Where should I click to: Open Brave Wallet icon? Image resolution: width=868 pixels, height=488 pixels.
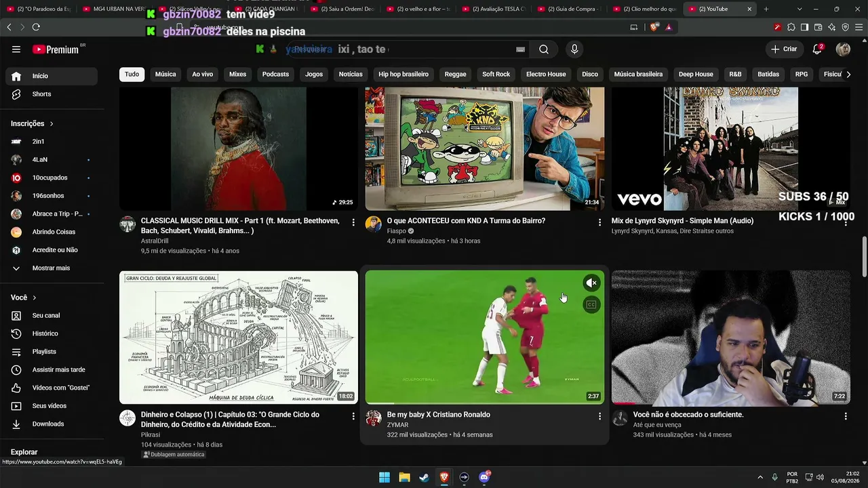click(818, 27)
